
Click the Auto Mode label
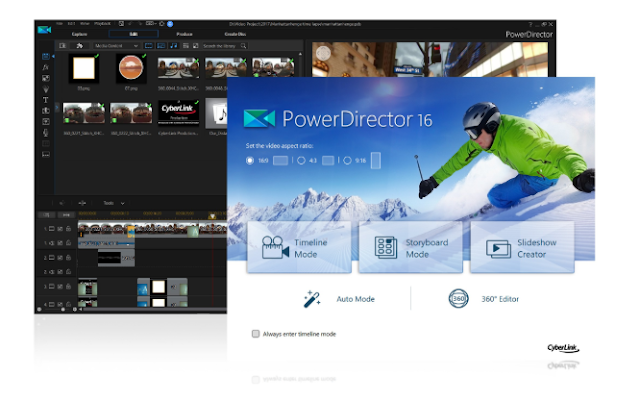click(356, 299)
